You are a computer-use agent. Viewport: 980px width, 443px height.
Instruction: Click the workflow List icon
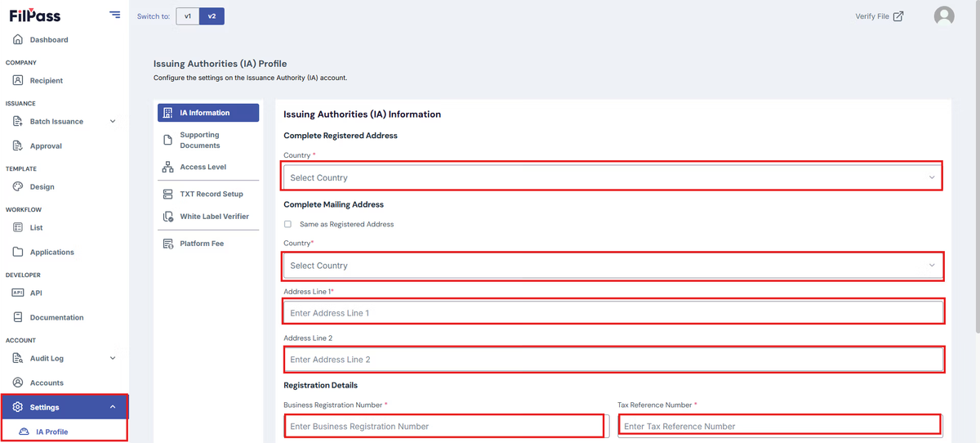(x=18, y=227)
